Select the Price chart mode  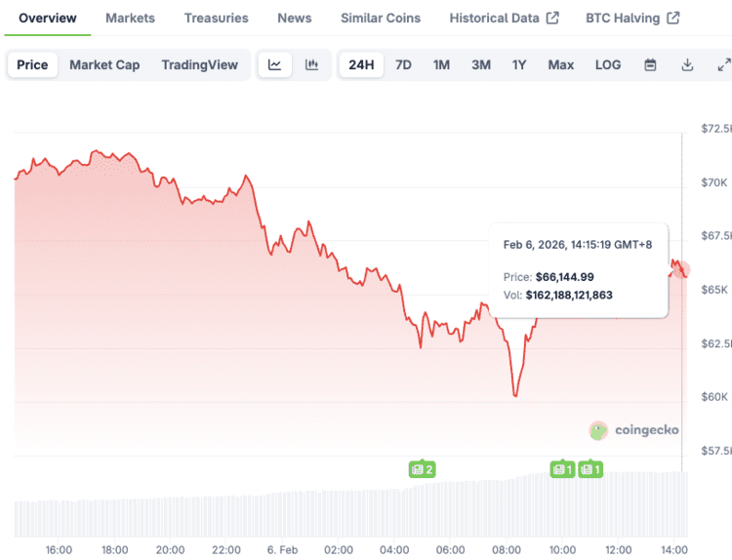point(32,65)
